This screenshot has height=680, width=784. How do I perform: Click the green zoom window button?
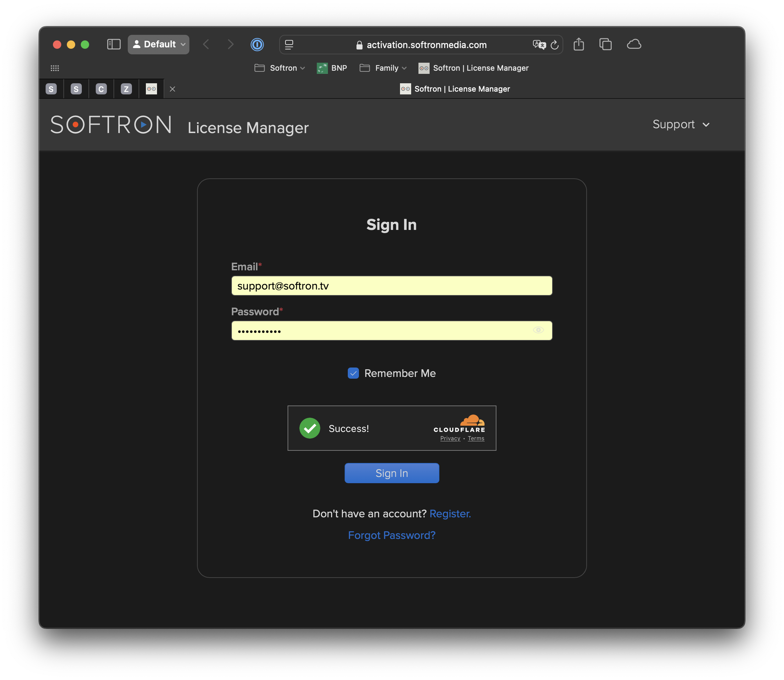click(85, 44)
